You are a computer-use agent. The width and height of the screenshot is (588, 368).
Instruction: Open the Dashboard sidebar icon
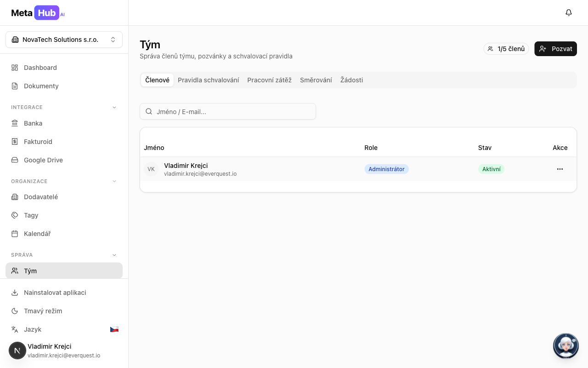(15, 68)
